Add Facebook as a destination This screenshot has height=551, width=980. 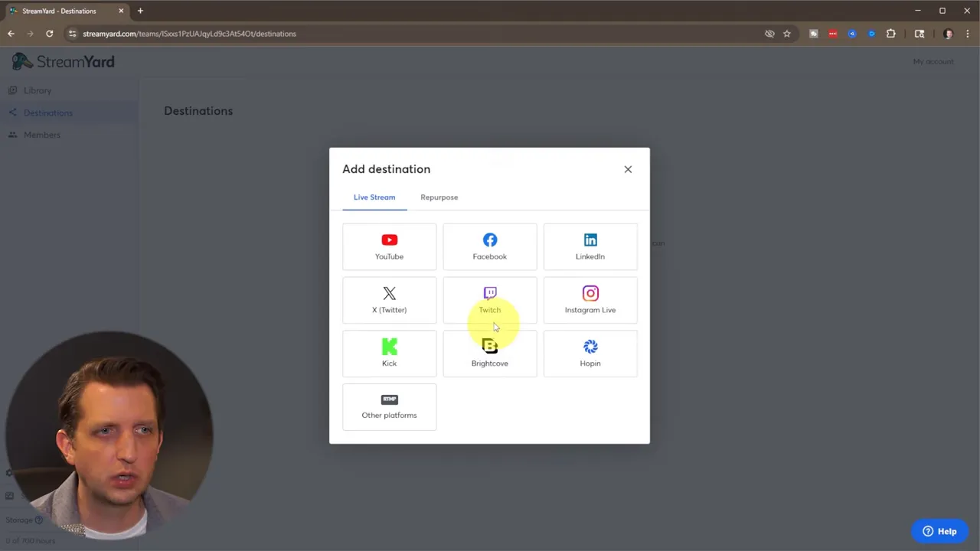click(x=489, y=246)
